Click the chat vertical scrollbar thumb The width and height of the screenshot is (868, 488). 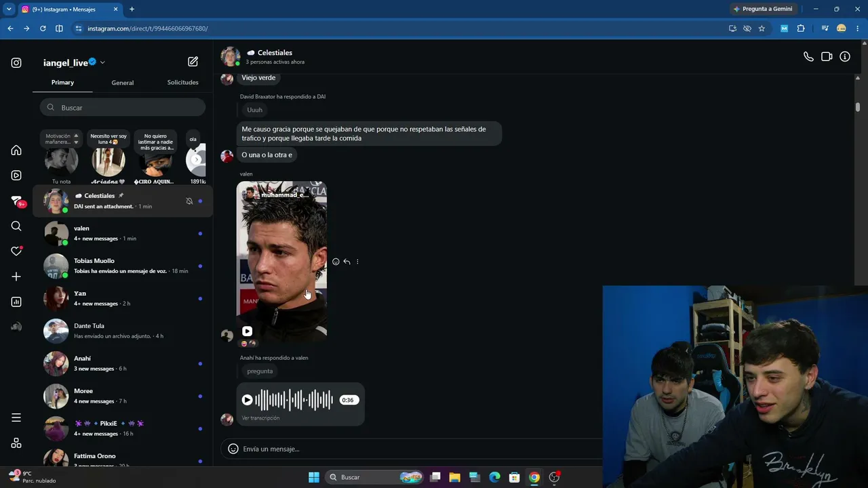point(858,107)
